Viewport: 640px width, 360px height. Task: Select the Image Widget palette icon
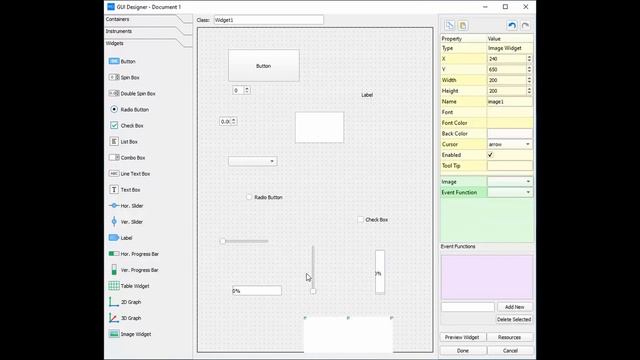pos(114,334)
